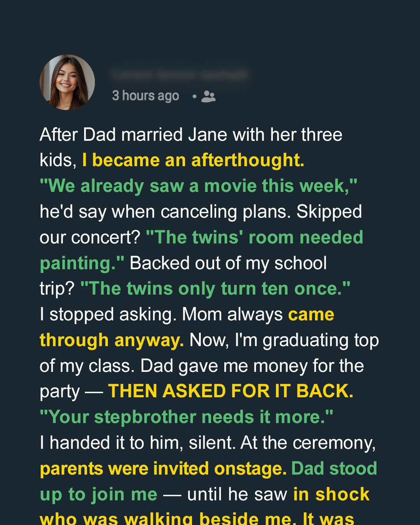Click green "up to join me" text
Viewport: 420px width, 525px height.
click(x=99, y=494)
